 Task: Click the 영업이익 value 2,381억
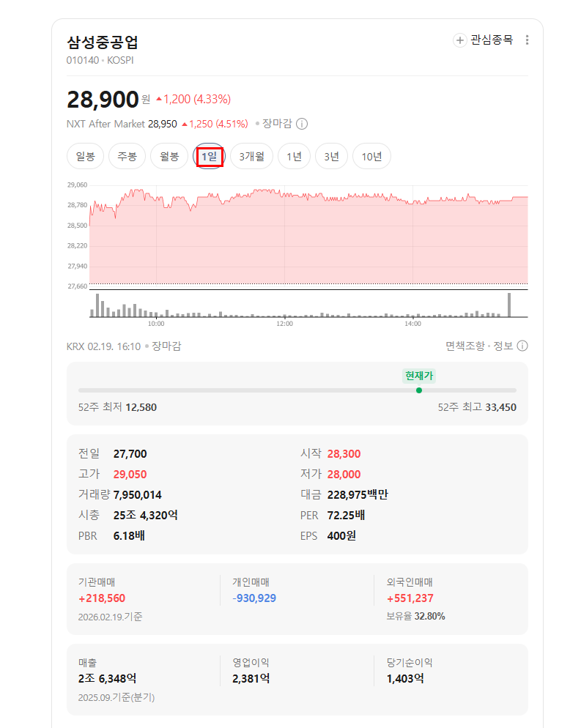pos(251,679)
